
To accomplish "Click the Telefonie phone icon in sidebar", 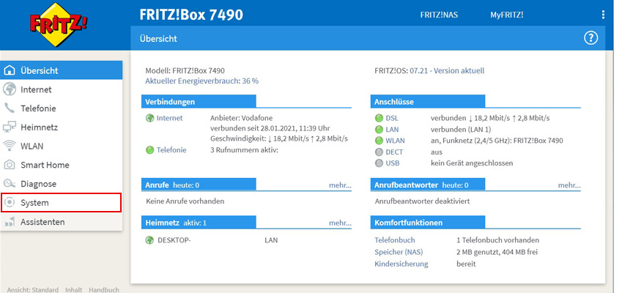I will pos(10,108).
